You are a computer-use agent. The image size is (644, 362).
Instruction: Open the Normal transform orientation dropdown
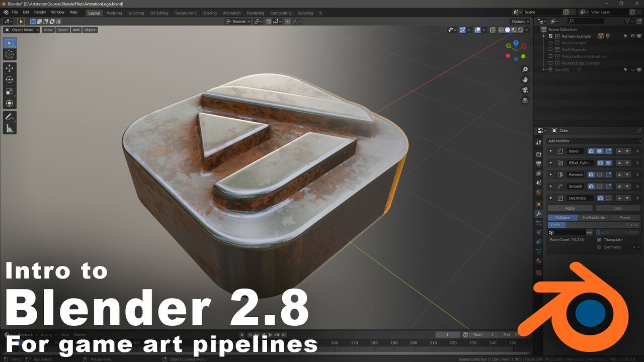pyautogui.click(x=238, y=22)
